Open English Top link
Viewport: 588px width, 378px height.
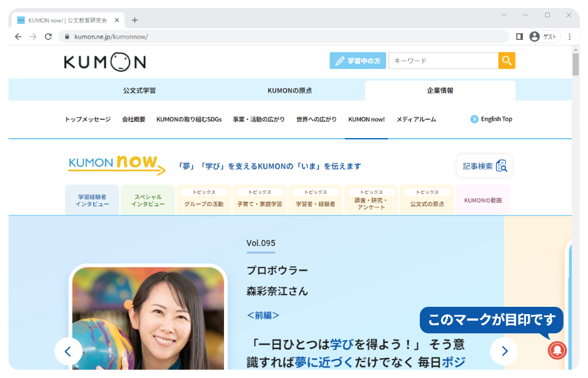pos(491,119)
